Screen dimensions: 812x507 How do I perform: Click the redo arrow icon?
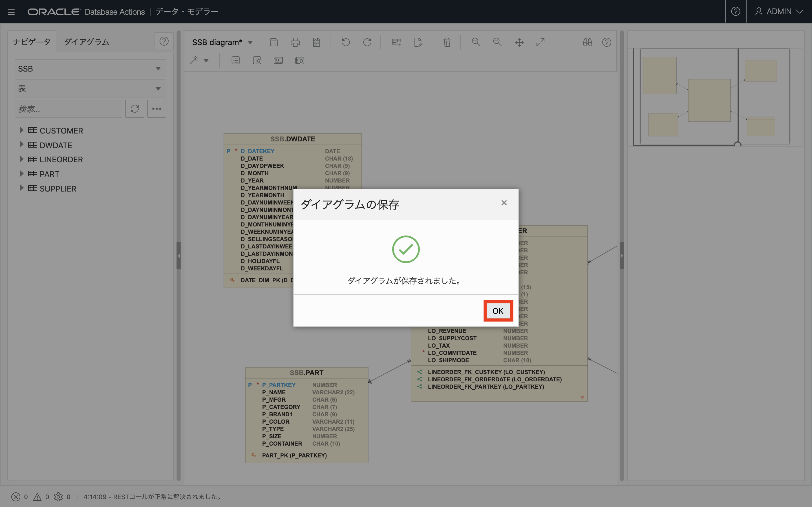click(367, 42)
